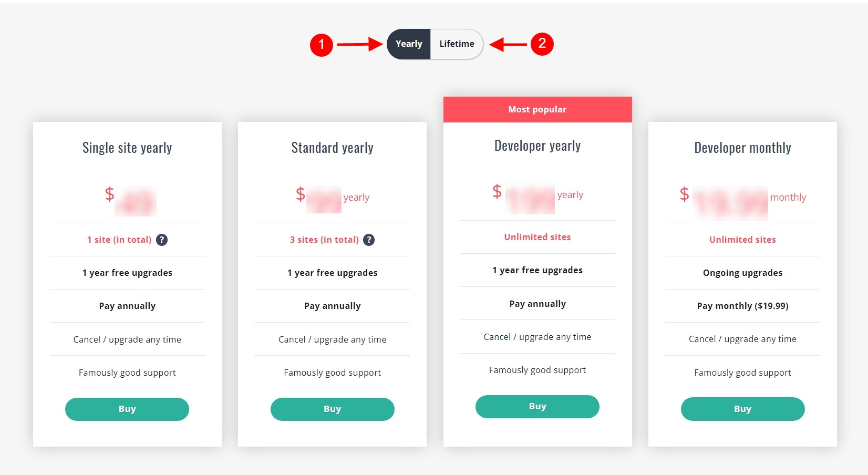Click the right red arrow pointing at Lifetime
This screenshot has width=868, height=475.
point(507,44)
